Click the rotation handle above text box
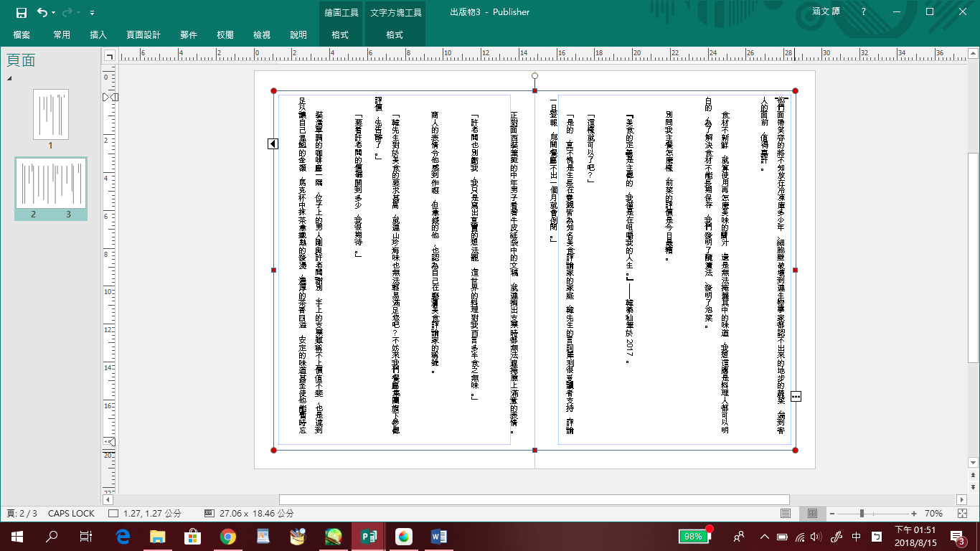Image resolution: width=980 pixels, height=551 pixels. [534, 75]
